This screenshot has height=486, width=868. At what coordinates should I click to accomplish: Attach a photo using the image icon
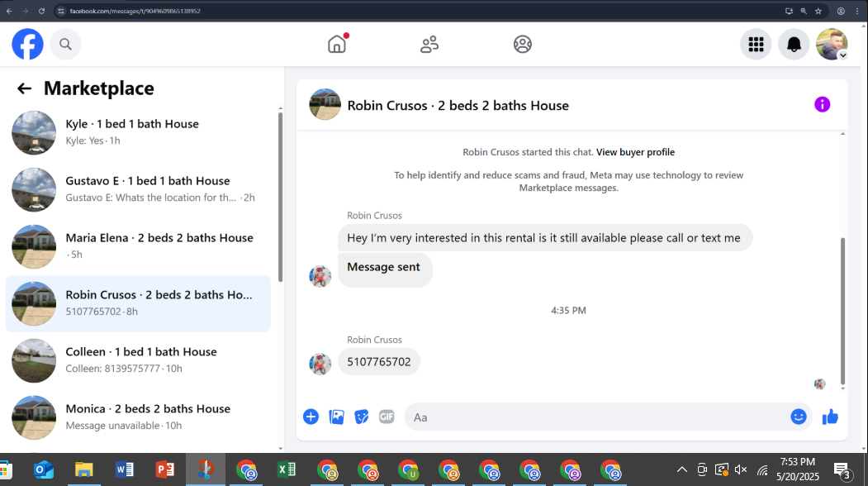[336, 417]
